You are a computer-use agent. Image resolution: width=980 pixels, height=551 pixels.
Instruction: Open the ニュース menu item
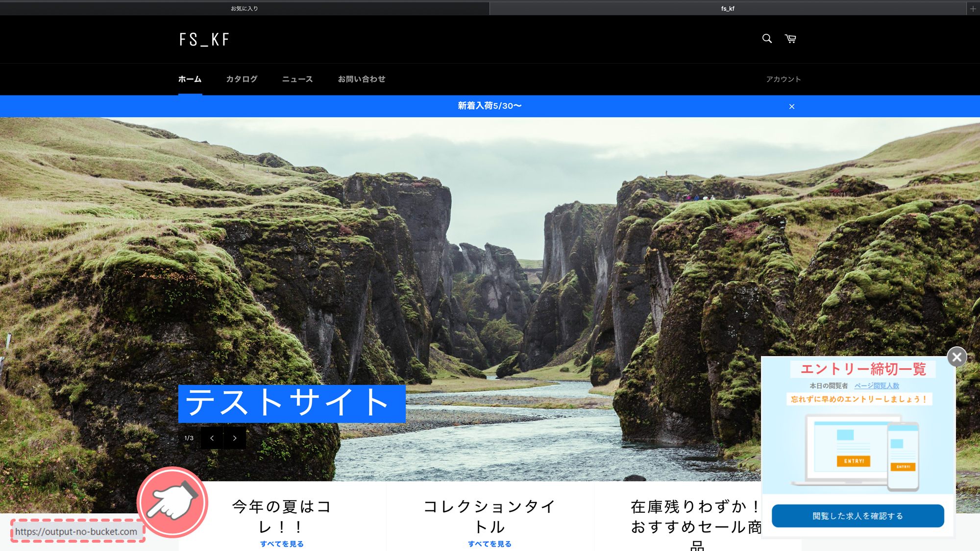coord(297,79)
